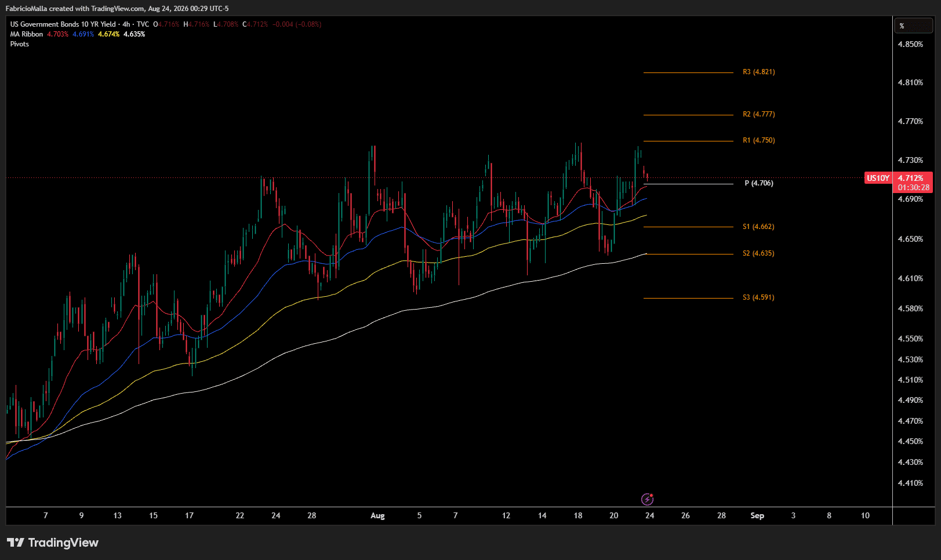
Task: Click the R1 (4.750) pivot label
Action: pos(759,140)
